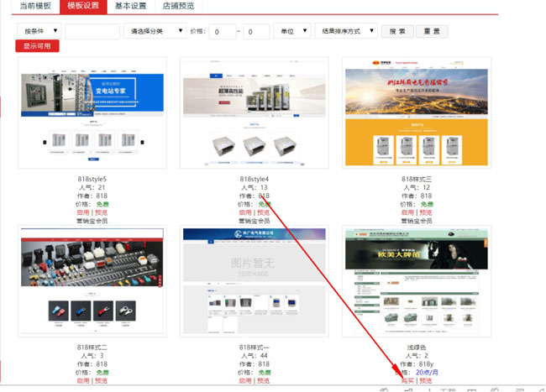Click 购买 link under 浅绿色 template
The height and width of the screenshot is (392, 546).
pyautogui.click(x=407, y=381)
